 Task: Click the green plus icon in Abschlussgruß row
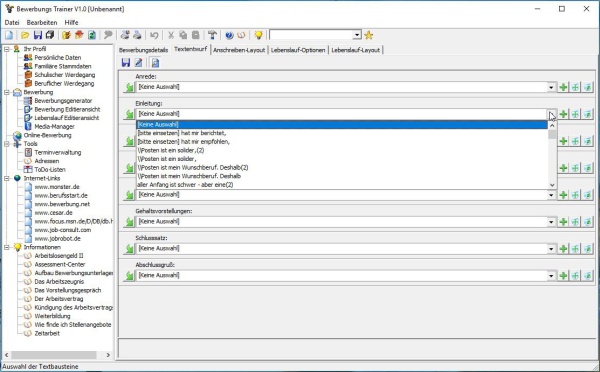point(563,276)
